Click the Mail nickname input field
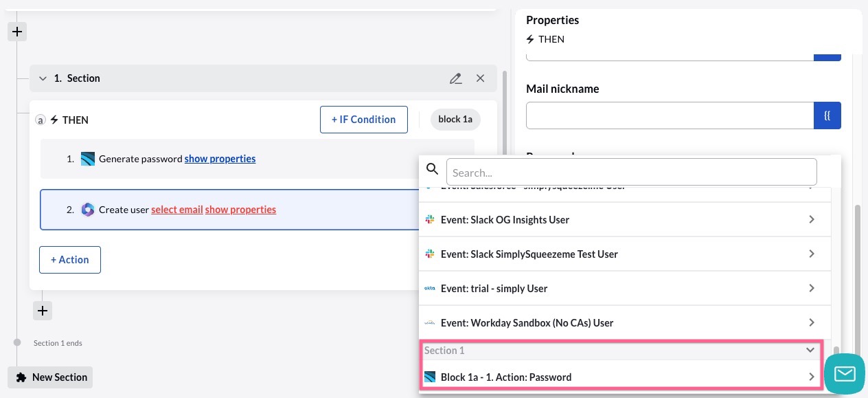 pos(670,115)
